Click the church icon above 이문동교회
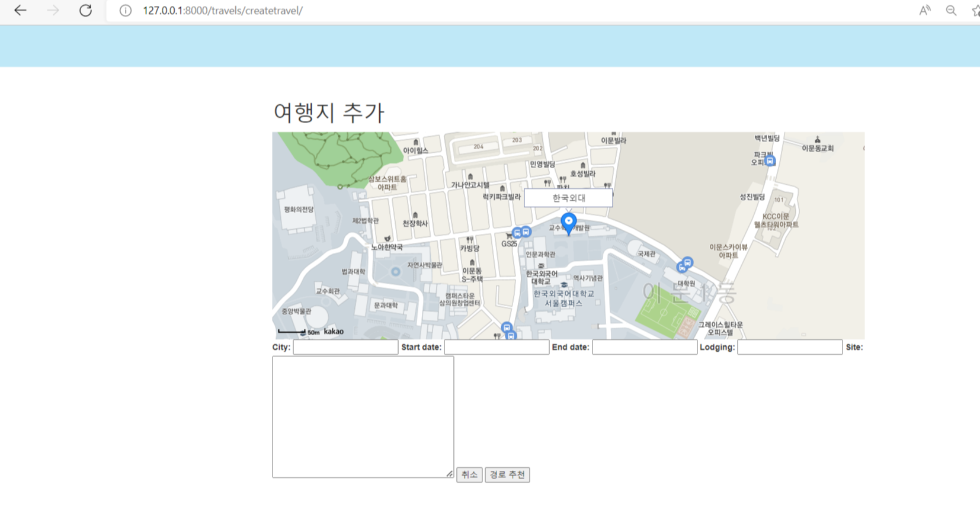980x517 pixels. coord(818,140)
